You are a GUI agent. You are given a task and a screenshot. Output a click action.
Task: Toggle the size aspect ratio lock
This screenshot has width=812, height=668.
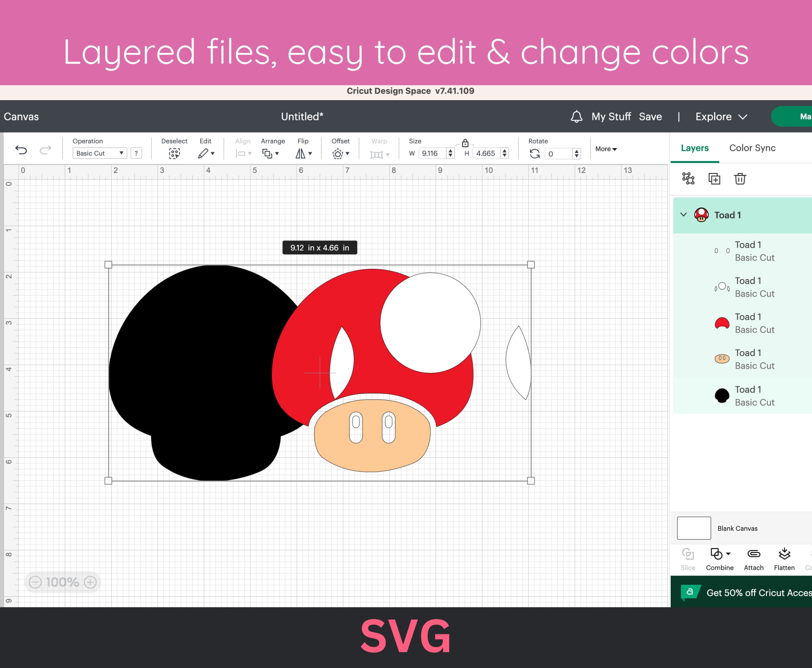click(x=465, y=144)
